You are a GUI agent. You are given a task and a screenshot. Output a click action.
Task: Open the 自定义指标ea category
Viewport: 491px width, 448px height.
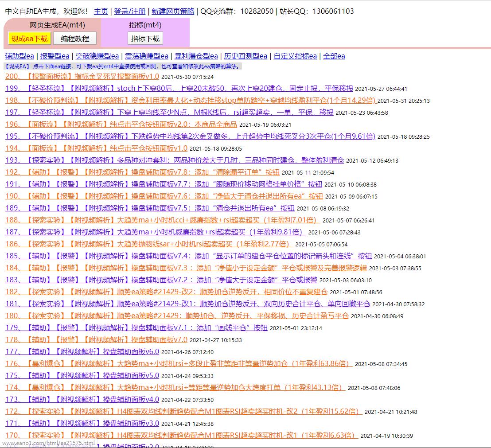(295, 56)
